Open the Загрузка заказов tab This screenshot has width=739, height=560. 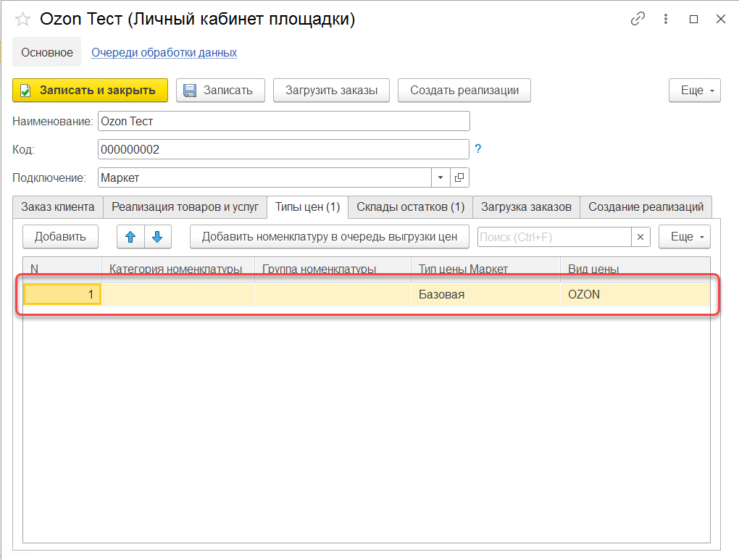click(526, 207)
